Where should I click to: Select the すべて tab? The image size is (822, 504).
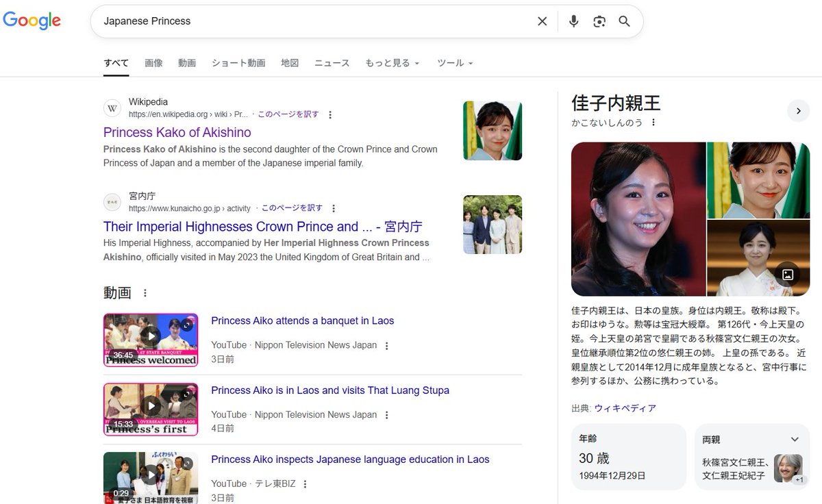(x=116, y=63)
